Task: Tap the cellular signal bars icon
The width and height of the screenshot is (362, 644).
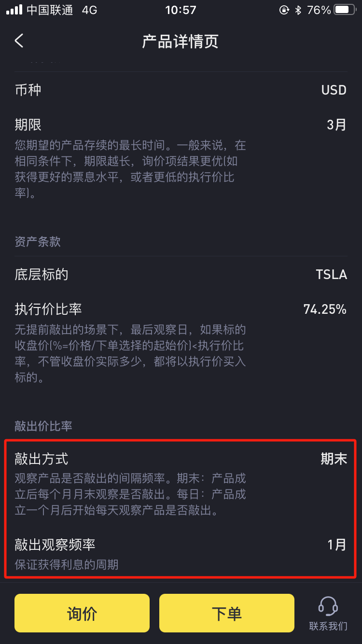Action: (14, 10)
